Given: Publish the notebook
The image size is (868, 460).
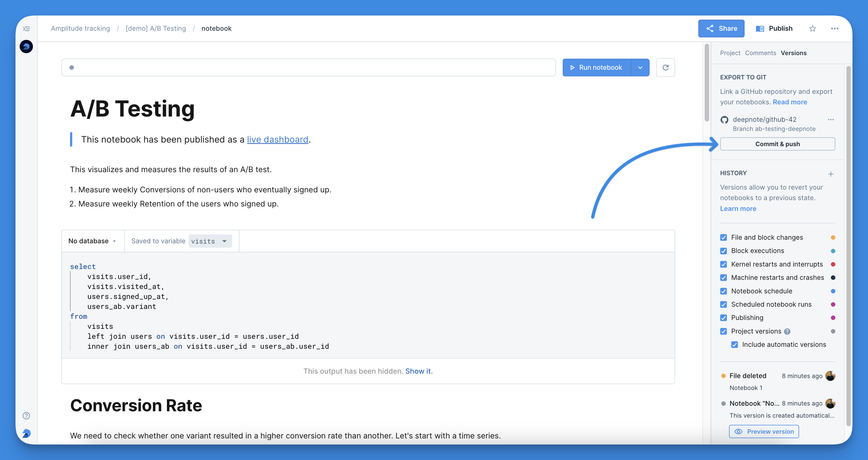Looking at the screenshot, I should point(774,28).
